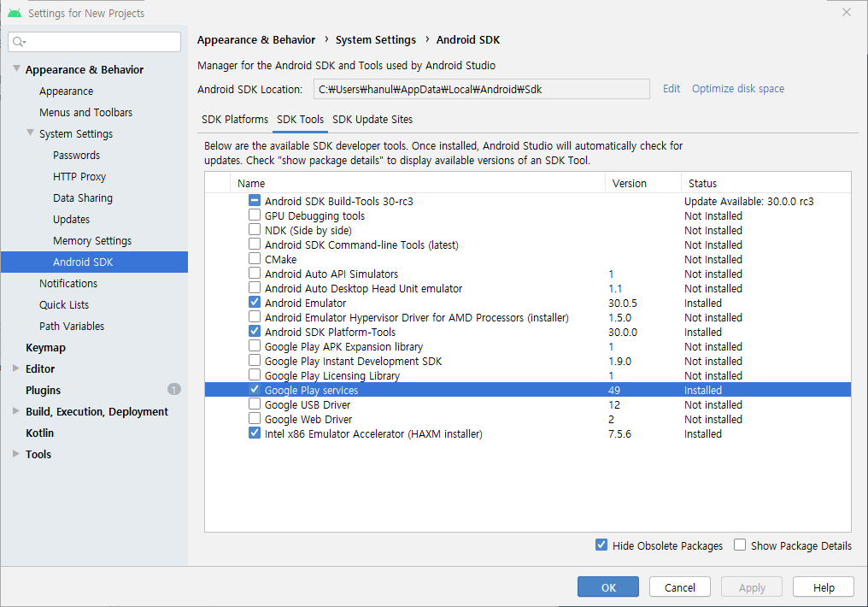Click 'Update Available: 30.0.0 rc3' status
Viewport: 868px width, 607px height.
(748, 201)
